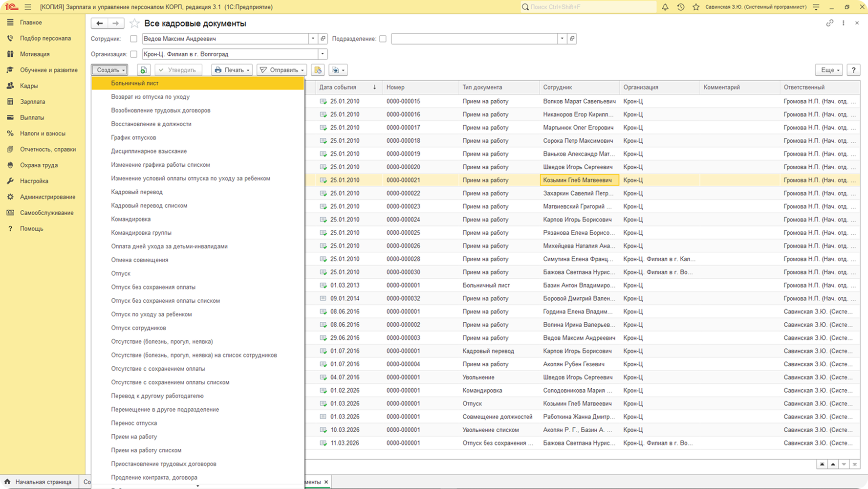The height and width of the screenshot is (489, 868).
Task: Expand the Еще menu button
Action: click(x=828, y=70)
